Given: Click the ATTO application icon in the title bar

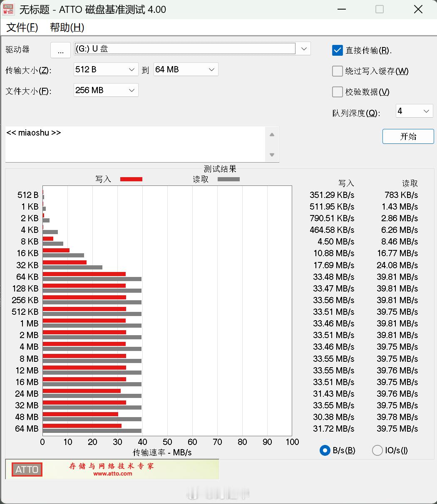Looking at the screenshot, I should click(x=8, y=9).
